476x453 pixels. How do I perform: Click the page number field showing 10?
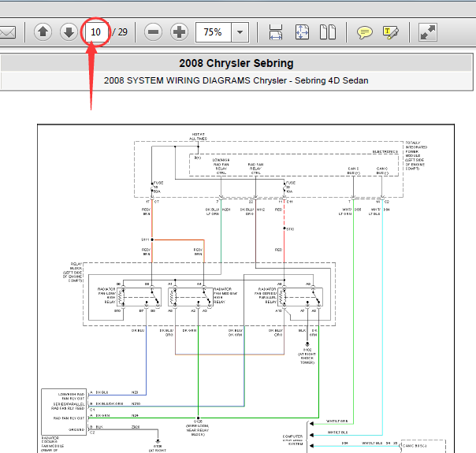(96, 32)
